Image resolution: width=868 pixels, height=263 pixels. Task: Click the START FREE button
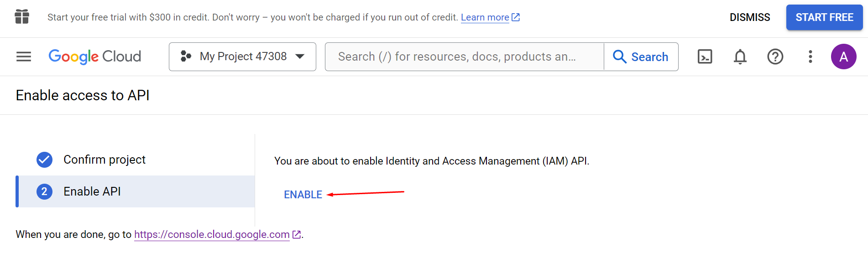pyautogui.click(x=824, y=17)
